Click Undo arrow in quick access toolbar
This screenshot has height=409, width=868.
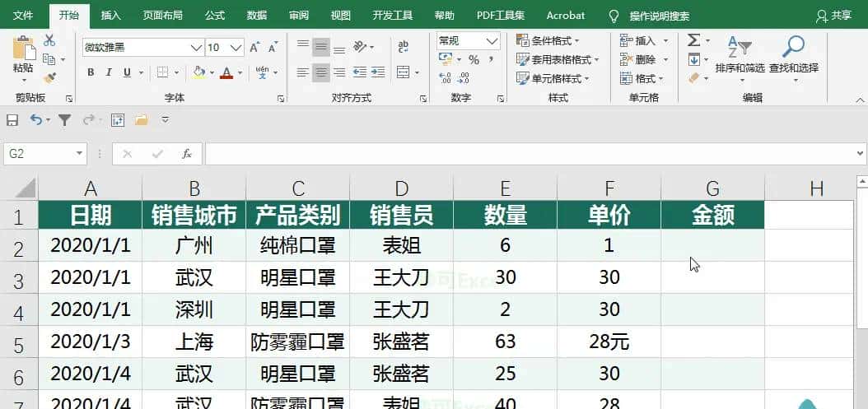[x=36, y=119]
